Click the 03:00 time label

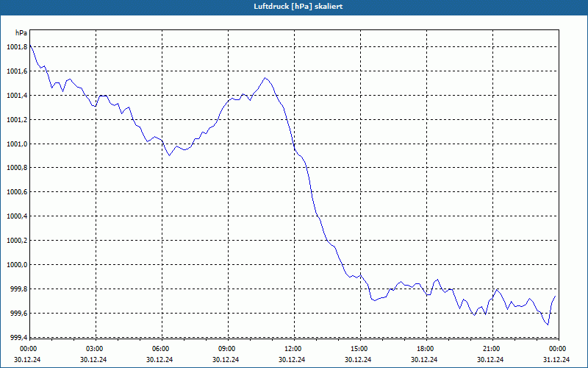95,349
